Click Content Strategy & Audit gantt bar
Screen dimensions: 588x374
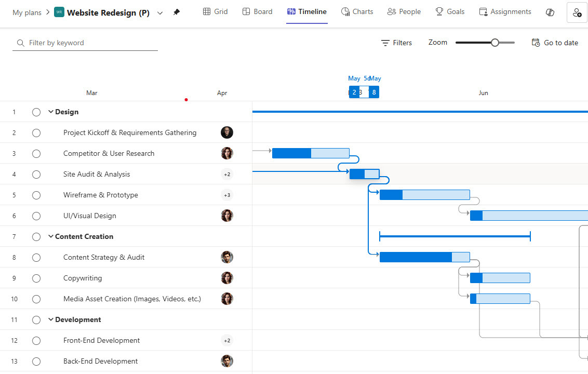[425, 257]
